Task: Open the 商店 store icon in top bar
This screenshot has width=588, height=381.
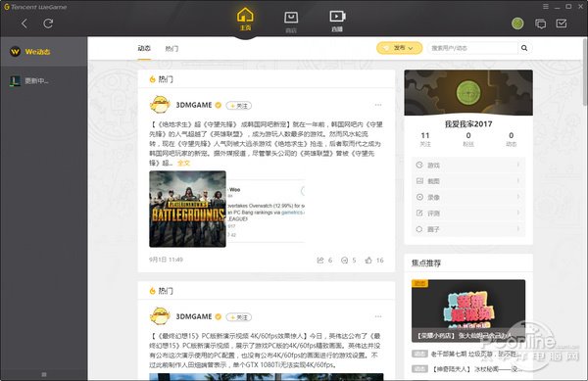Action: pyautogui.click(x=291, y=22)
